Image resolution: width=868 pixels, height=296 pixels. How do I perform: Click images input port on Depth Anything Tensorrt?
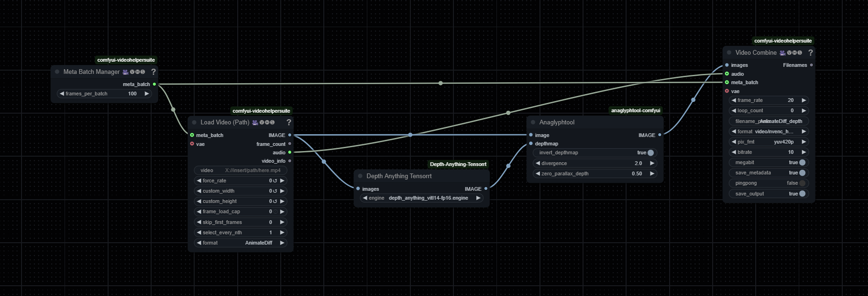pos(358,189)
